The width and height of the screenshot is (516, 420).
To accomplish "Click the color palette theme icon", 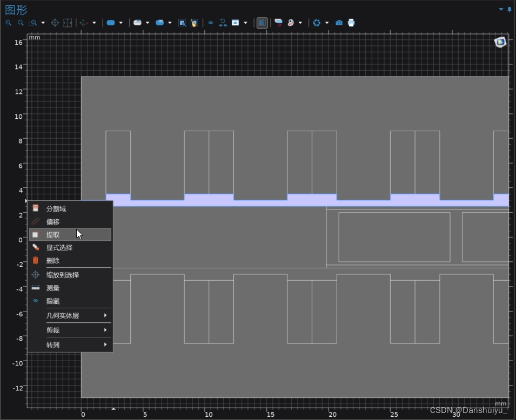I will (291, 23).
